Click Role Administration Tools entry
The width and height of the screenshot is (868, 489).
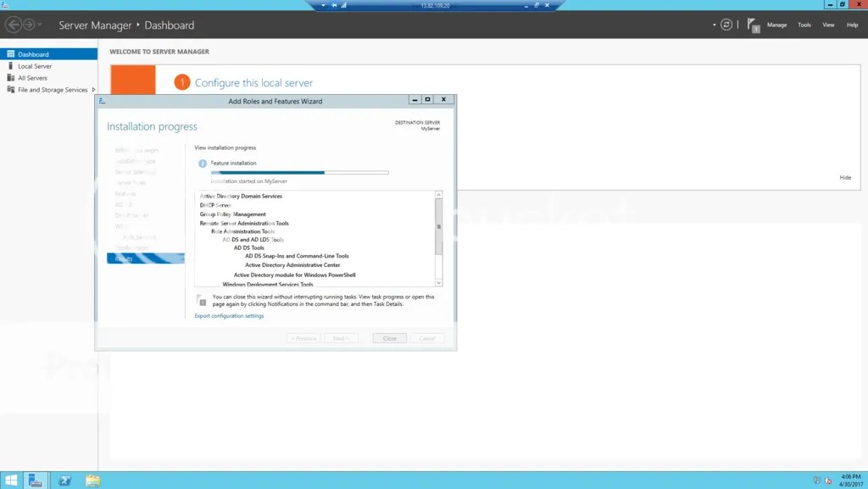pyautogui.click(x=242, y=231)
